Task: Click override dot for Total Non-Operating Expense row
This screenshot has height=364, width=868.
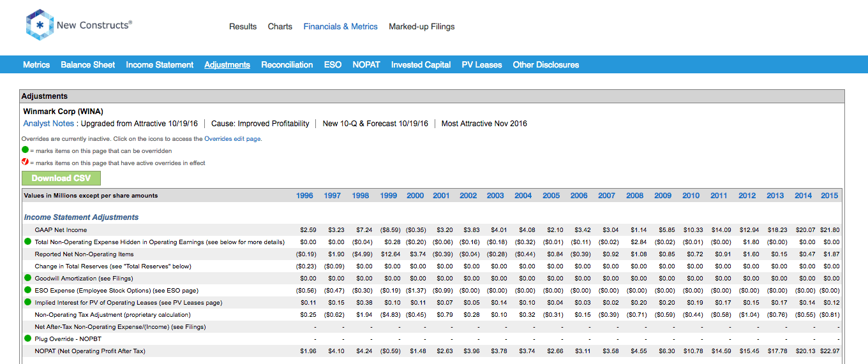Action: click(27, 242)
